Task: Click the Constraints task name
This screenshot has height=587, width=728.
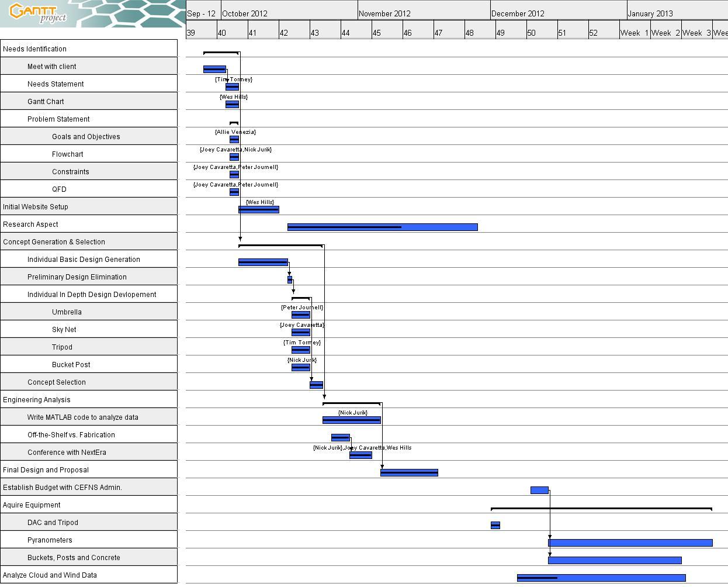Action: tap(70, 172)
